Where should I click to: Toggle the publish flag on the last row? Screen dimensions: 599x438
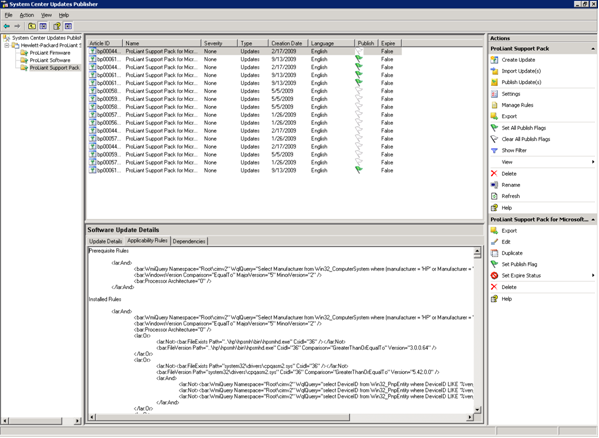coord(359,170)
